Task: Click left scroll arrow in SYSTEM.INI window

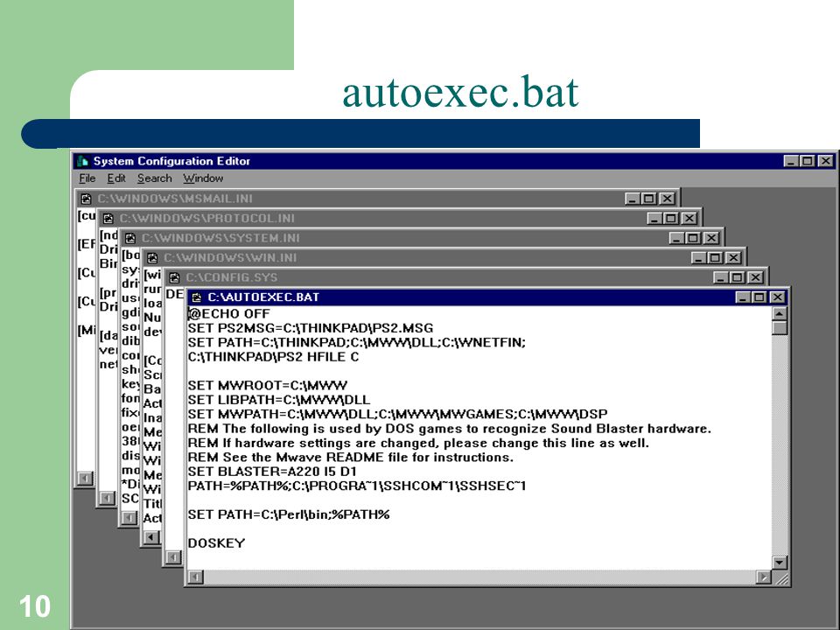Action: point(129,518)
